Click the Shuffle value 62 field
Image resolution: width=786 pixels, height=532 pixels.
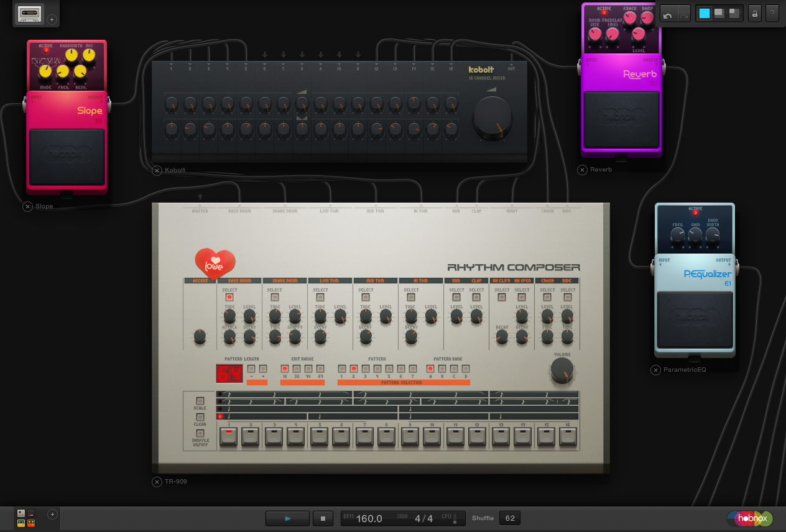tap(510, 518)
